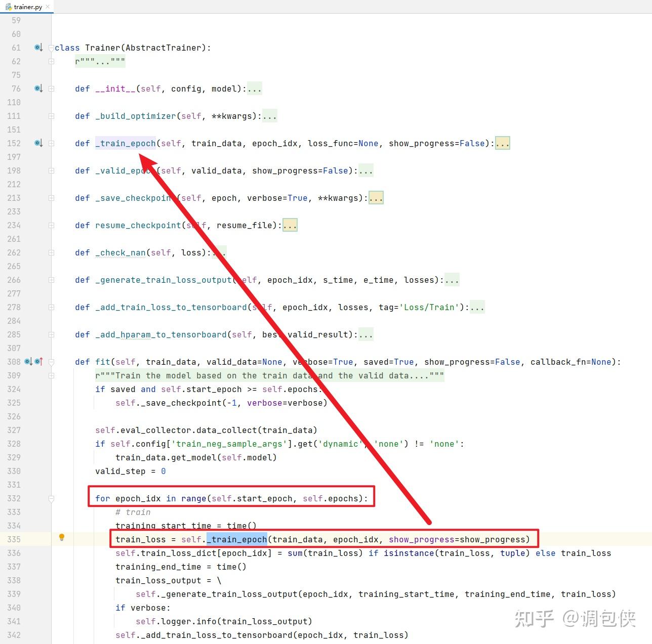Screen dimensions: 652x644
Task: Click self.logger.info on line 341
Action: pos(176,621)
